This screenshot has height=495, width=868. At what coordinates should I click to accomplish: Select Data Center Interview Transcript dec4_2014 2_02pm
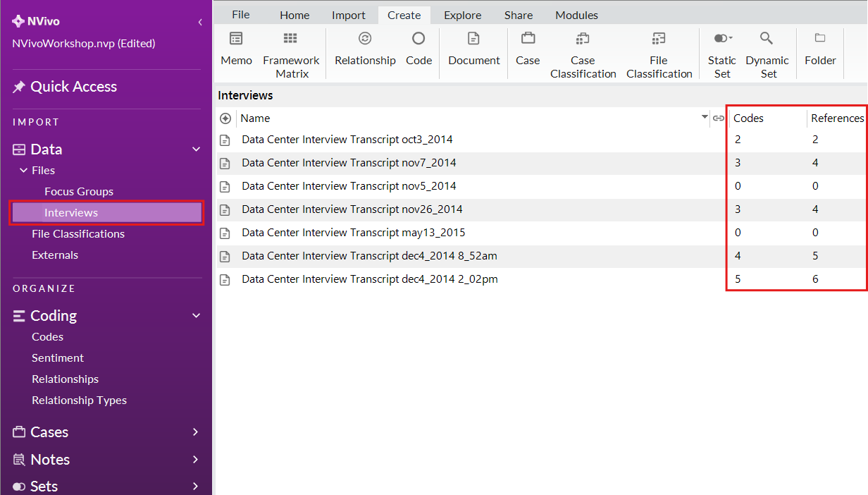point(370,279)
